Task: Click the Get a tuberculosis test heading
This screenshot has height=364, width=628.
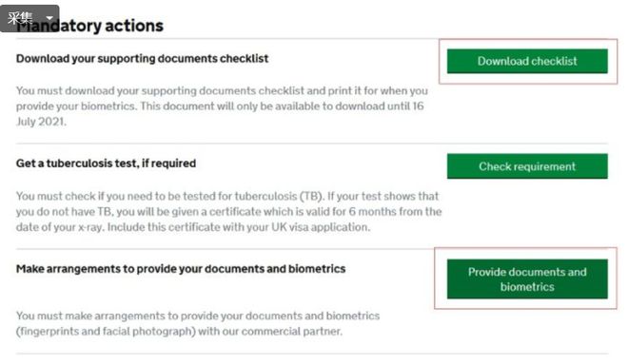Action: [107, 163]
